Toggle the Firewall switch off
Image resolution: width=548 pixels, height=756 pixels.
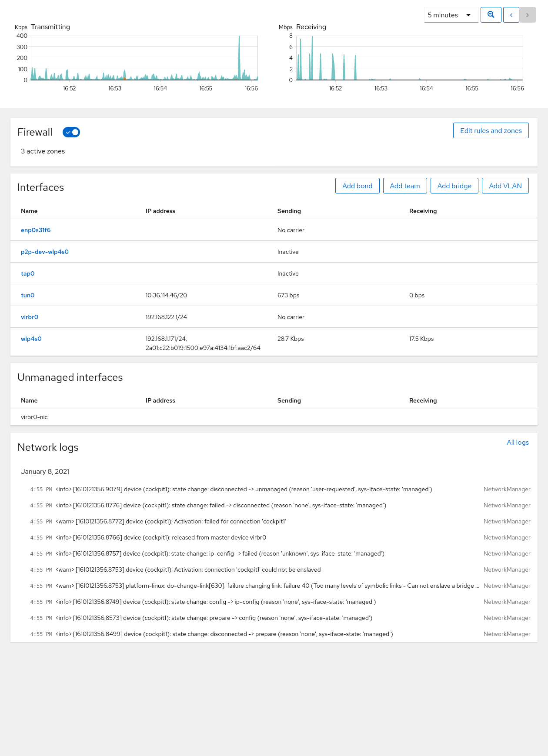tap(71, 132)
